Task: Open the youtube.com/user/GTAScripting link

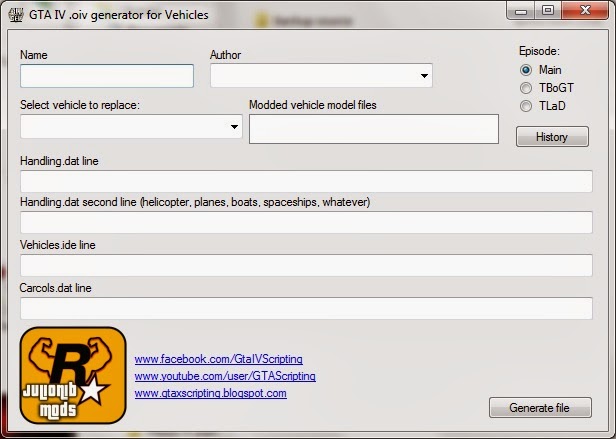Action: [x=225, y=376]
